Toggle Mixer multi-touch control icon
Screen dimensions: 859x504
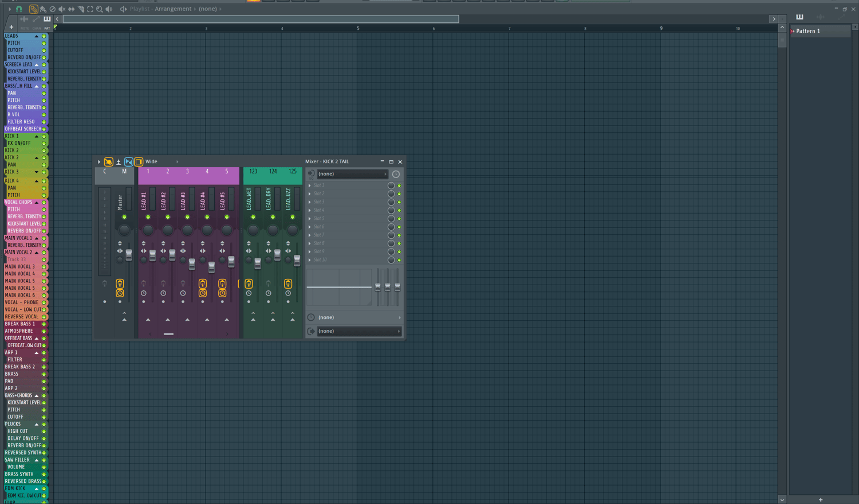click(x=108, y=162)
